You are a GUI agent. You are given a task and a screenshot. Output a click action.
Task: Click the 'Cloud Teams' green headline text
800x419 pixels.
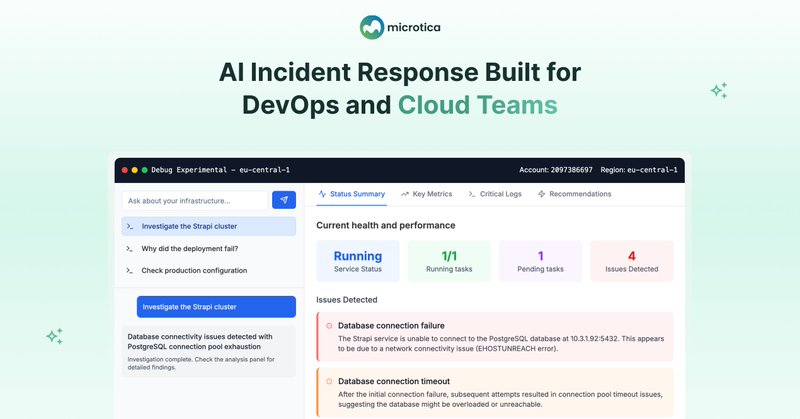tap(478, 105)
